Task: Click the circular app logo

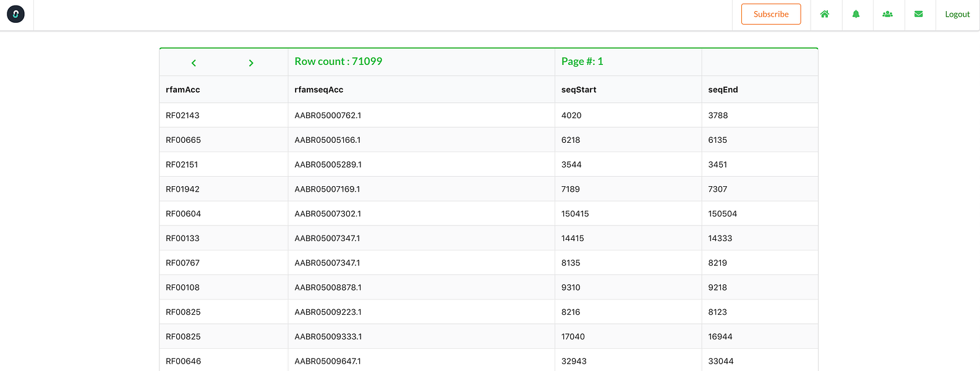Action: coord(15,14)
